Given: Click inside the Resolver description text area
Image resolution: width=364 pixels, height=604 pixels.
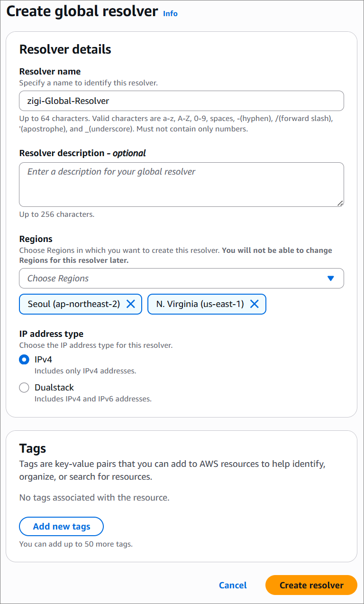Looking at the screenshot, I should [182, 185].
